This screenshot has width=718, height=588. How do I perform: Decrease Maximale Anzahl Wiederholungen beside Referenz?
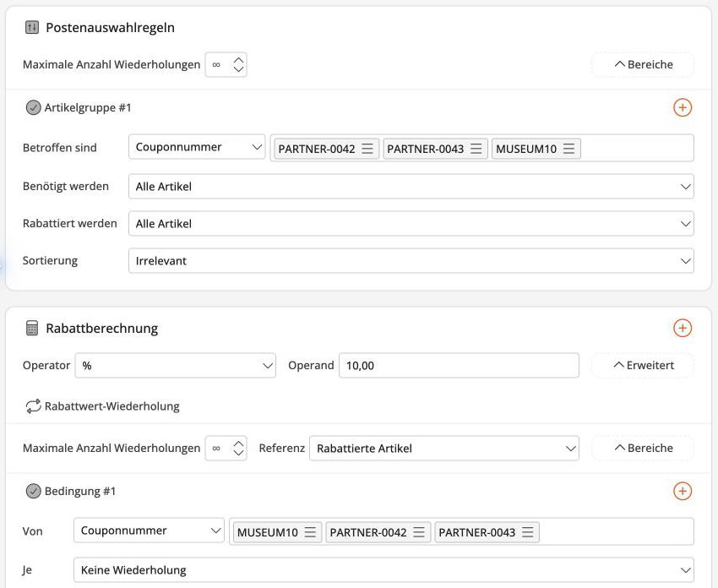[238, 453]
